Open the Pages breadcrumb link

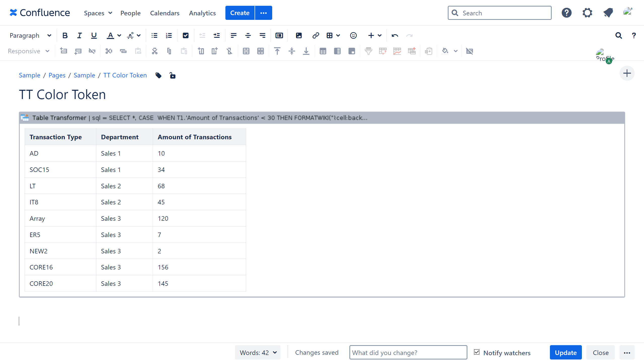[57, 75]
